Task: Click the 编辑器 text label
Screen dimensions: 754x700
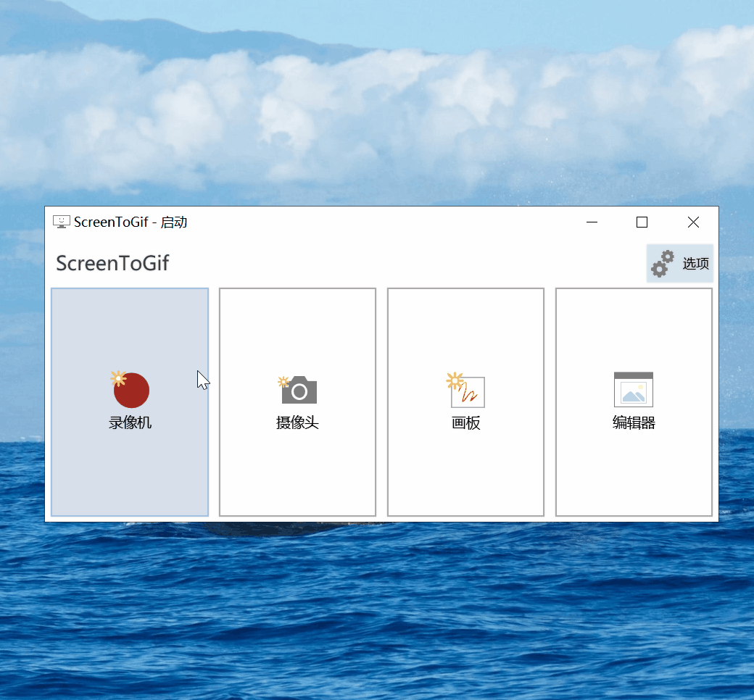Action: point(633,422)
